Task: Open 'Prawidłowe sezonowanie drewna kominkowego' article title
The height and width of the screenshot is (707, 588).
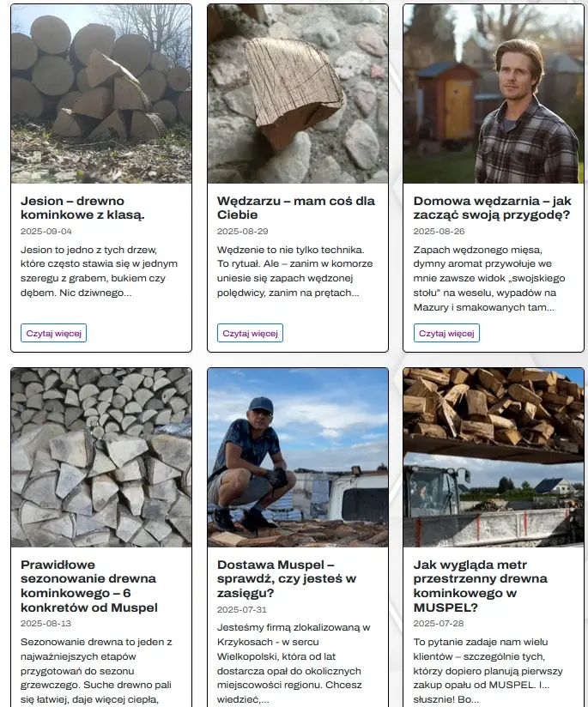Action: click(x=89, y=586)
